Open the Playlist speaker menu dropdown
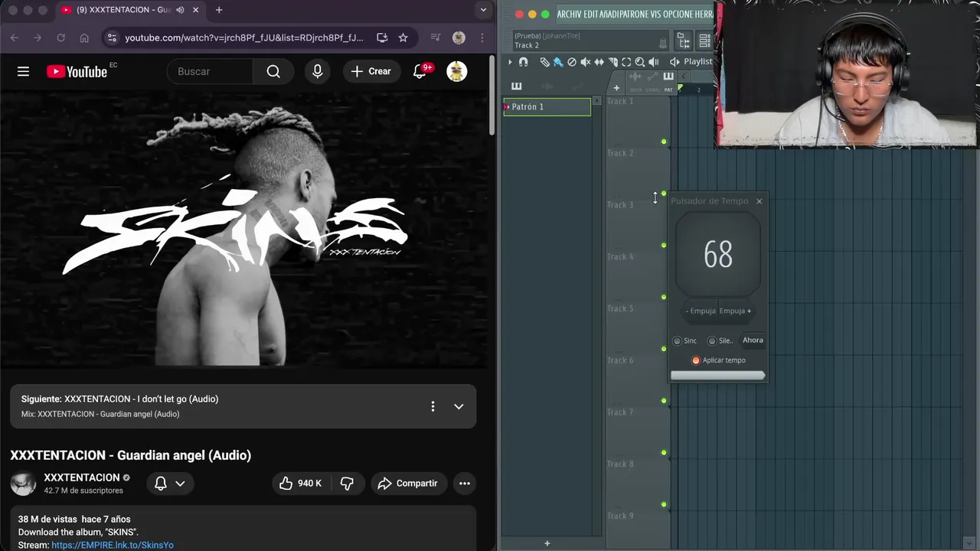The image size is (980, 551). (x=675, y=62)
